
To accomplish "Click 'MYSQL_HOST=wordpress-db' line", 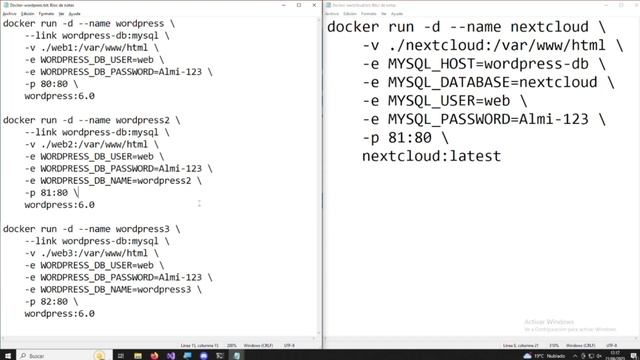I will pos(484,64).
